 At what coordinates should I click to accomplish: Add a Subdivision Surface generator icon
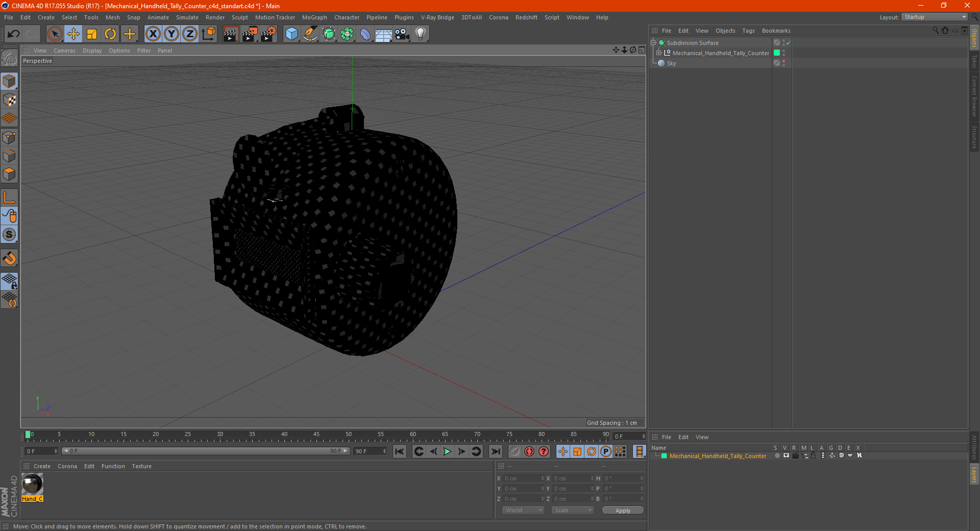click(329, 34)
